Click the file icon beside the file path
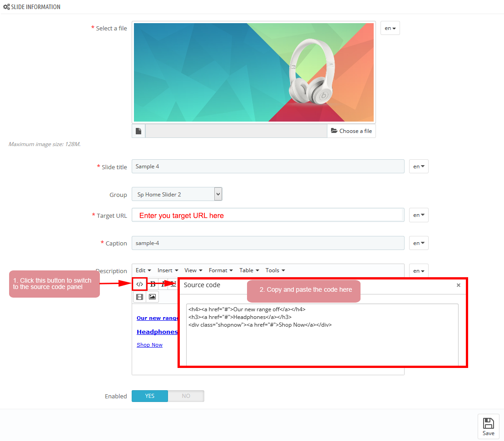The width and height of the screenshot is (504, 441). click(x=138, y=131)
